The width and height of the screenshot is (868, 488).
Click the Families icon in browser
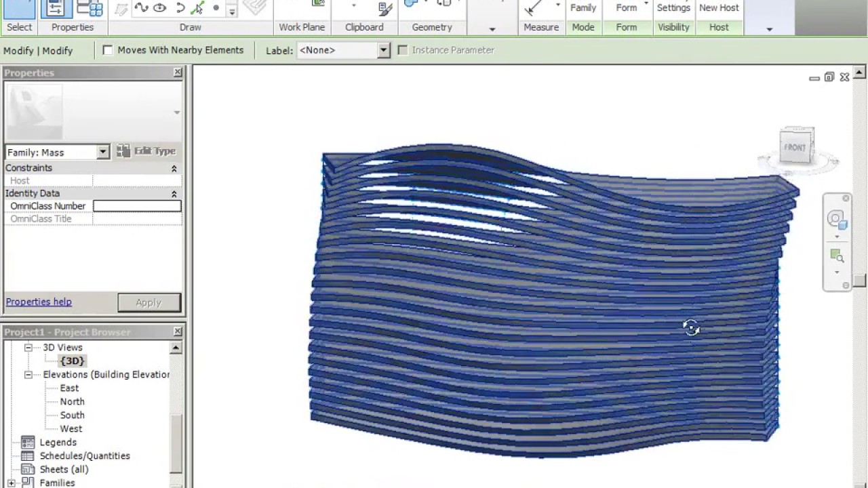(28, 483)
